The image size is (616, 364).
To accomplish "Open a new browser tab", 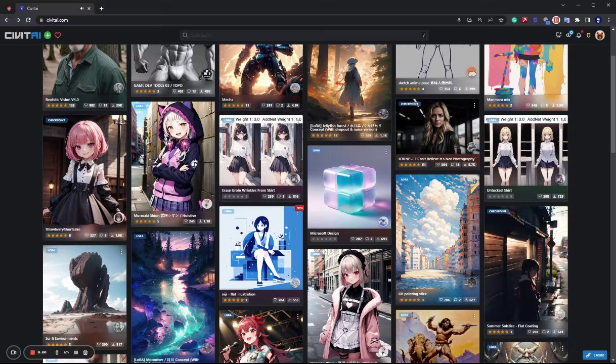I will click(101, 9).
